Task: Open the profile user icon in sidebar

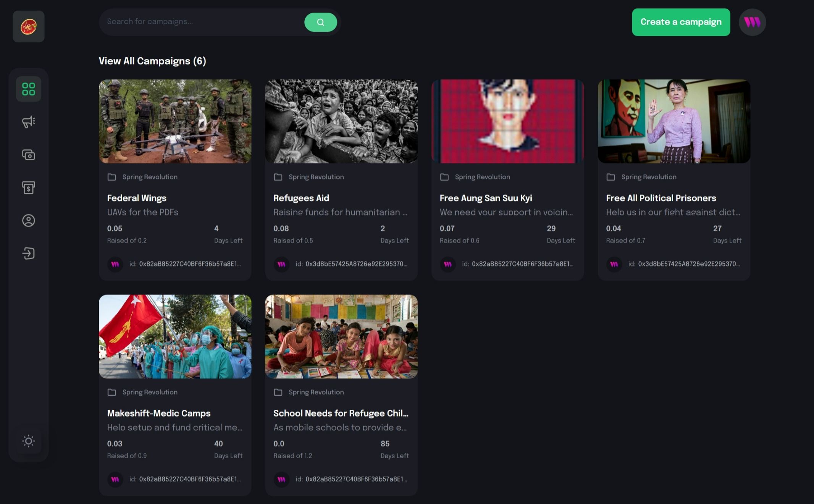Action: pyautogui.click(x=29, y=220)
